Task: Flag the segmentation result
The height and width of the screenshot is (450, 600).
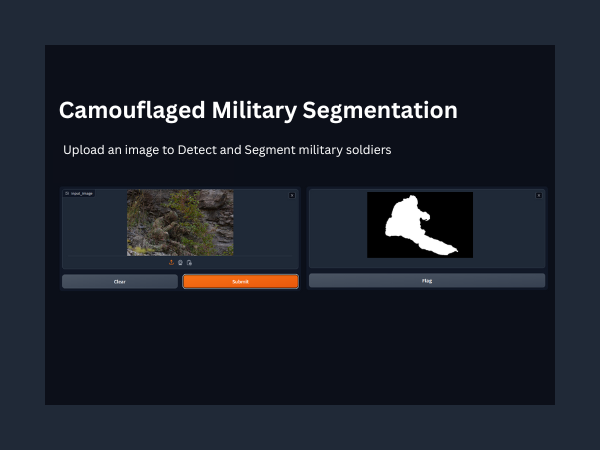Action: [427, 281]
